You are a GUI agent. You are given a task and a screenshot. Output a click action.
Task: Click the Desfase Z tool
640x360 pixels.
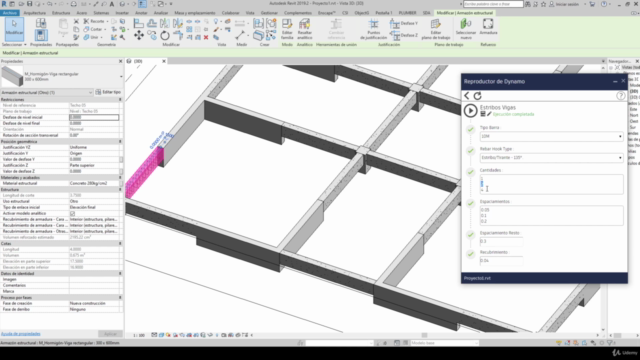pos(404,35)
